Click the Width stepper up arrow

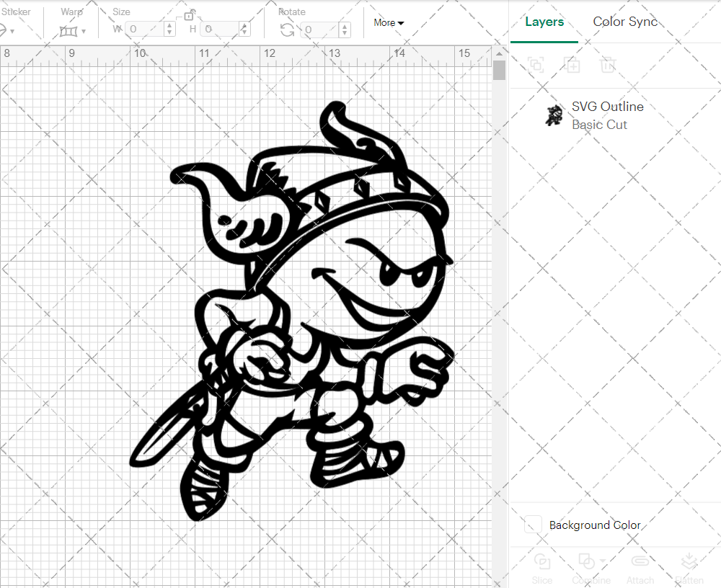(169, 27)
